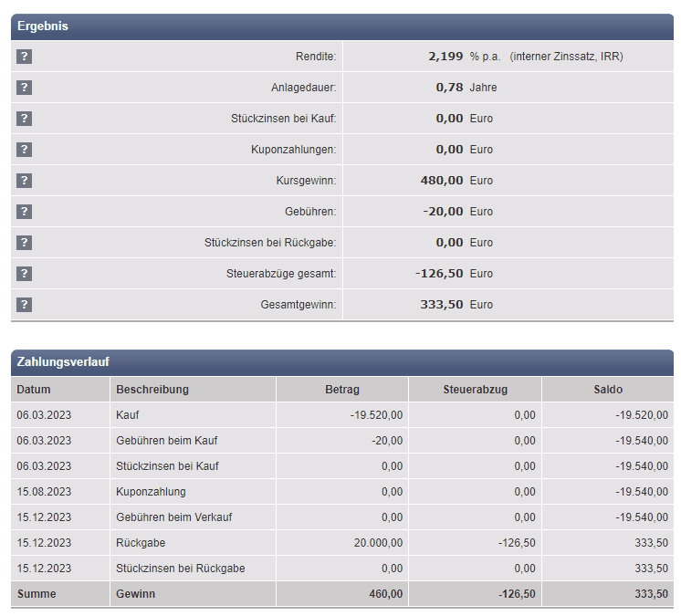This screenshot has height=616, width=681.
Task: Show help for Kuponzahlungen
Action: point(25,150)
